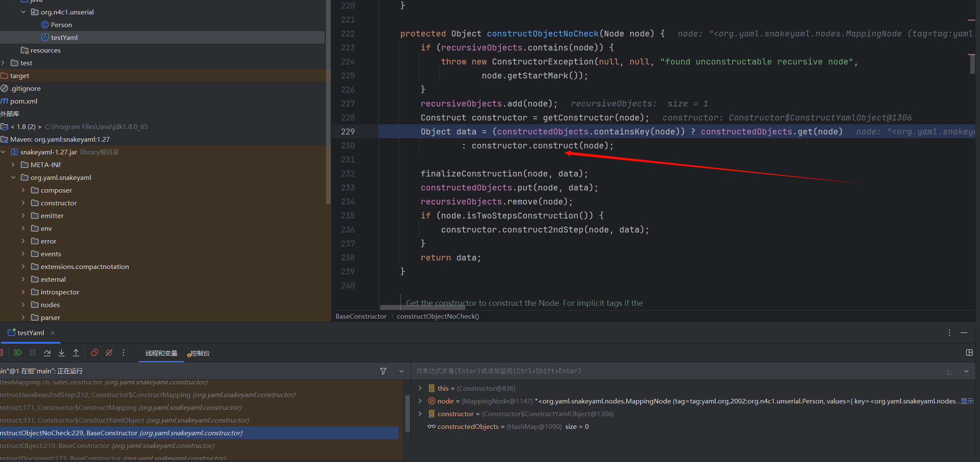980x462 pixels.
Task: Click the Pause Program icon
Action: coord(33,353)
